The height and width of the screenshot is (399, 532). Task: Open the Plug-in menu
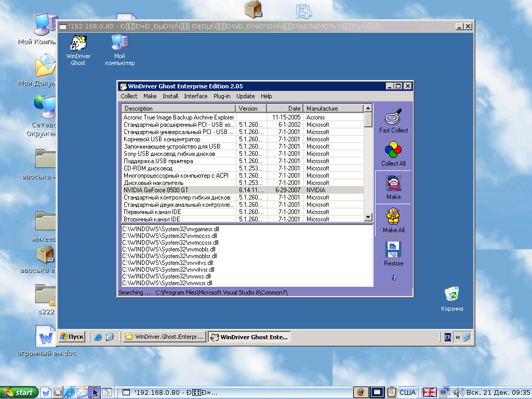pos(222,96)
